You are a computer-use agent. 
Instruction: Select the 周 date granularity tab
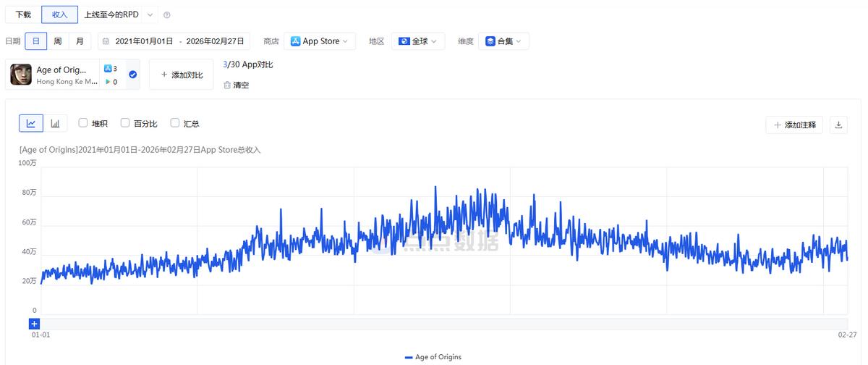[x=57, y=41]
